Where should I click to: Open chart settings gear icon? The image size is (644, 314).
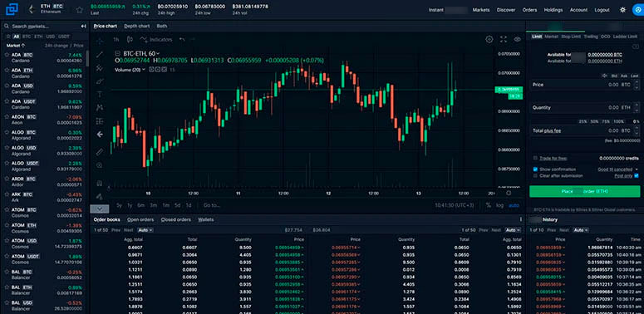pyautogui.click(x=489, y=39)
